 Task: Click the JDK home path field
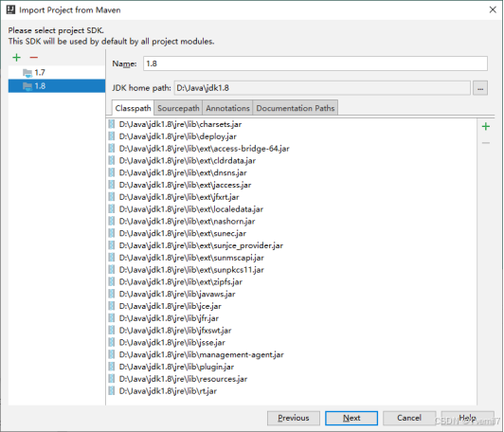[322, 88]
